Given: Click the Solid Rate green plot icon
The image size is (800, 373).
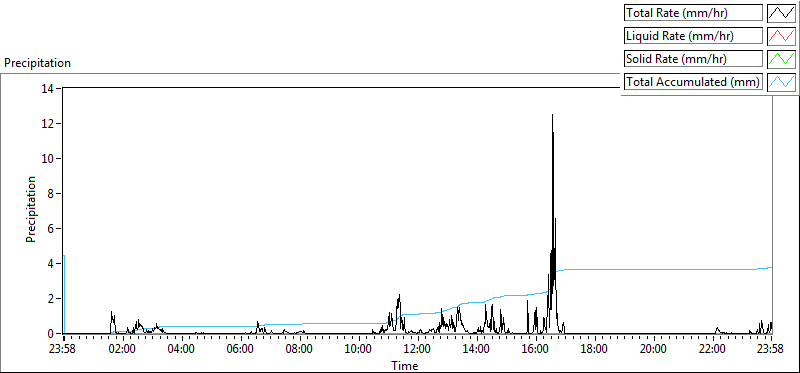Looking at the screenshot, I should [x=782, y=59].
